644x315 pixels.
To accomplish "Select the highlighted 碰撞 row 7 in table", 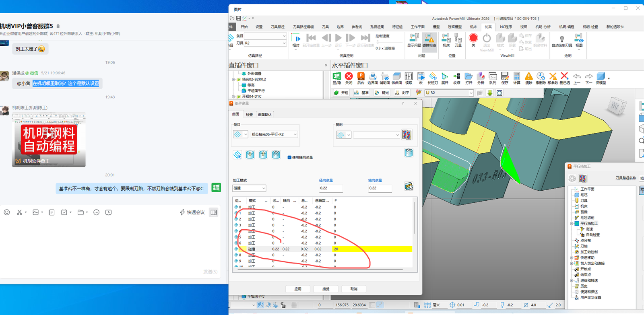I will pyautogui.click(x=323, y=249).
